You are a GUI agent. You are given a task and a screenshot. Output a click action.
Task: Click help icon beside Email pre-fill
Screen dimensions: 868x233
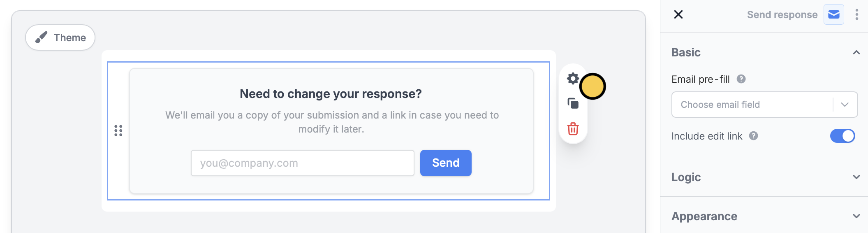click(x=741, y=79)
